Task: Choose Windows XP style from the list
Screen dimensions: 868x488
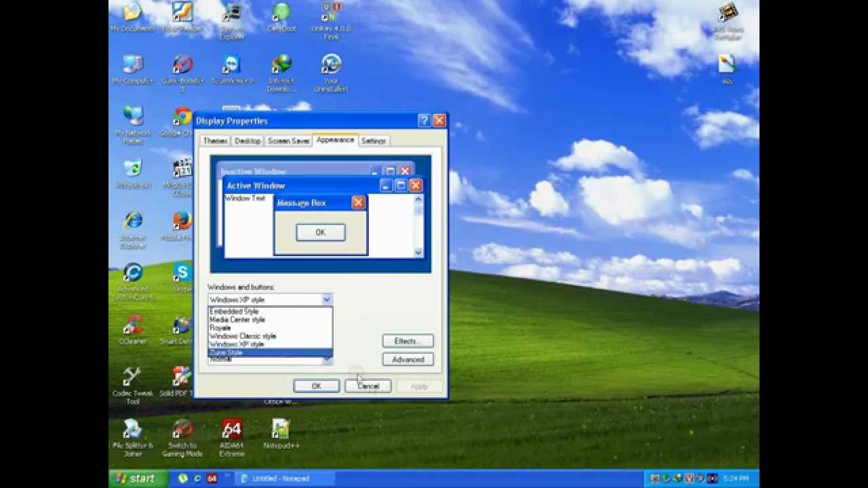Action: (270, 344)
